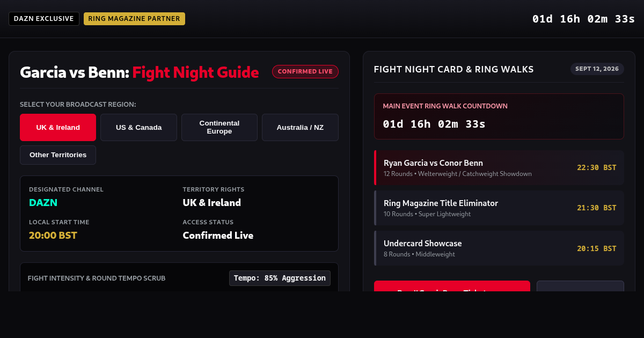Click the SEPT 12, 2026 date badge
The height and width of the screenshot is (338, 644).
(597, 69)
